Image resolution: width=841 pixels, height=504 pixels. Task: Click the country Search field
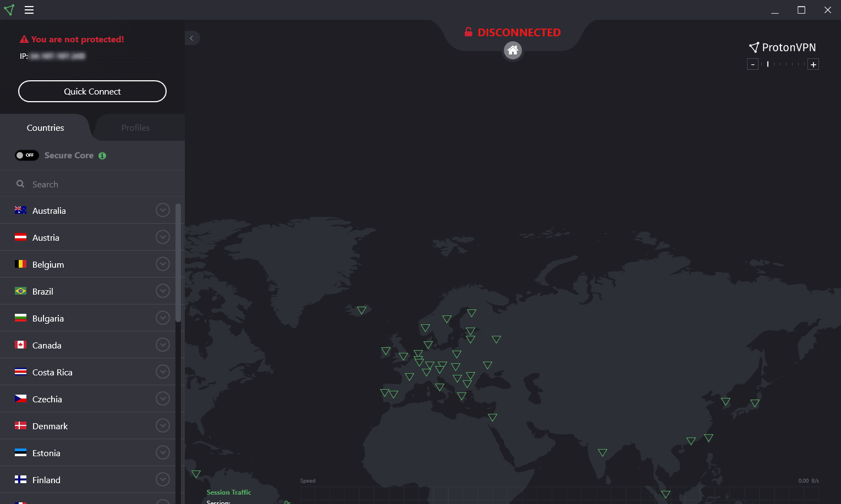tap(92, 184)
